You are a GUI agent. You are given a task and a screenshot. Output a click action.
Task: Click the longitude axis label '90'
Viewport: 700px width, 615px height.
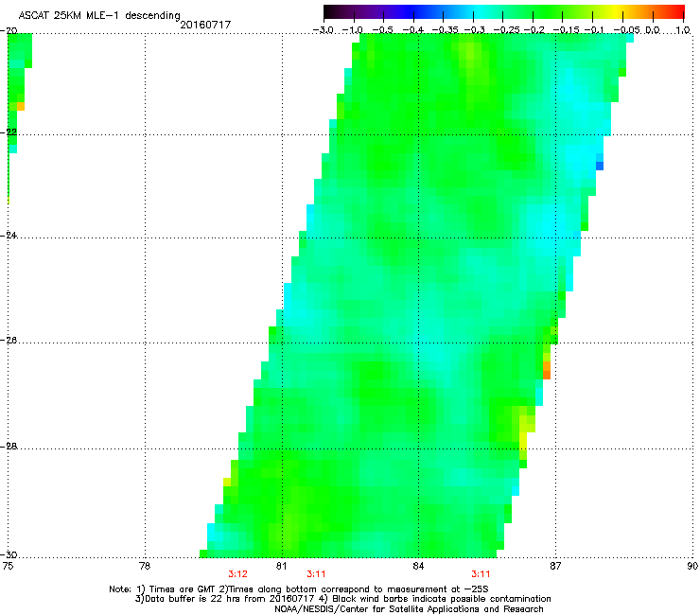pyautogui.click(x=692, y=566)
